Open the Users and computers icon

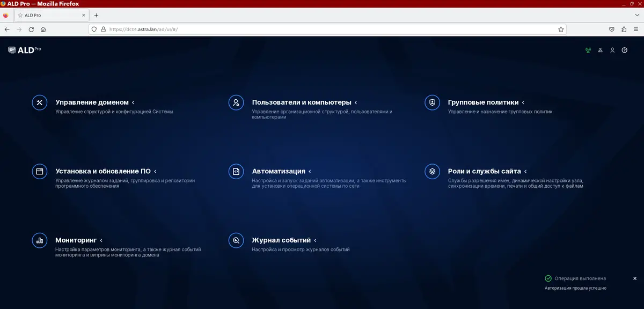click(x=236, y=102)
